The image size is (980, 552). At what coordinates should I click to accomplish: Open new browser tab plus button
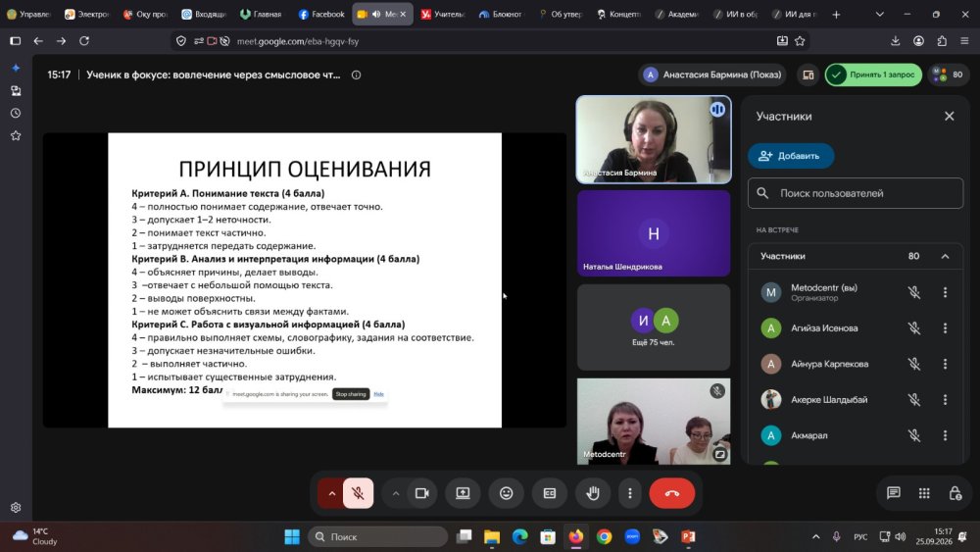836,15
